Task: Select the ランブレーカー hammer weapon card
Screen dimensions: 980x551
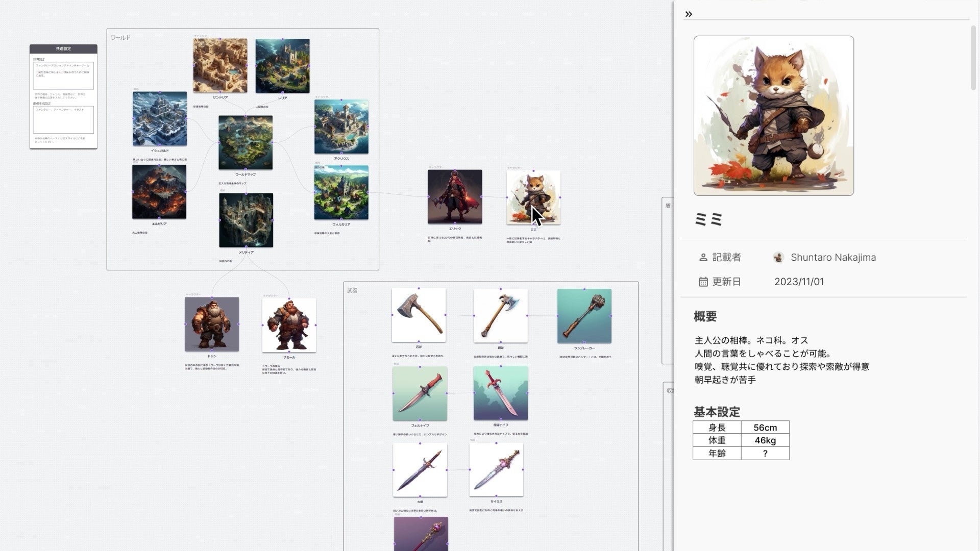Action: click(584, 316)
